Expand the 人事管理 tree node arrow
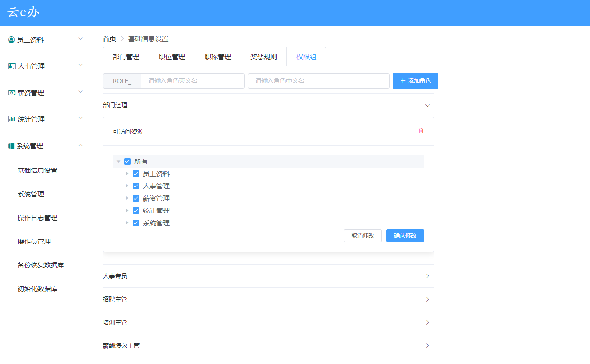Screen dimensions: 590x364 tap(127, 186)
